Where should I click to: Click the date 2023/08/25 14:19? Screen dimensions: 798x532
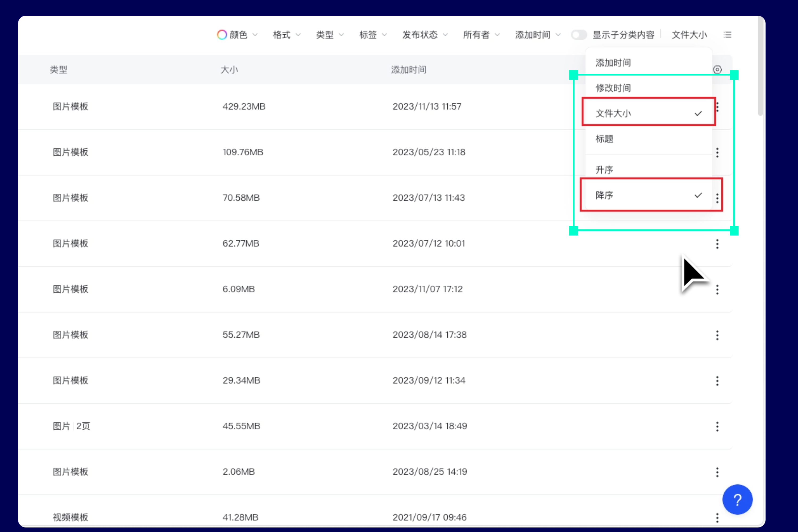[x=430, y=472]
